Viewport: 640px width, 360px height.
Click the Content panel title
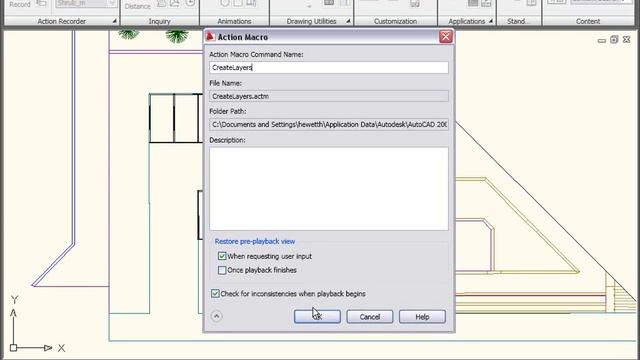coord(588,21)
